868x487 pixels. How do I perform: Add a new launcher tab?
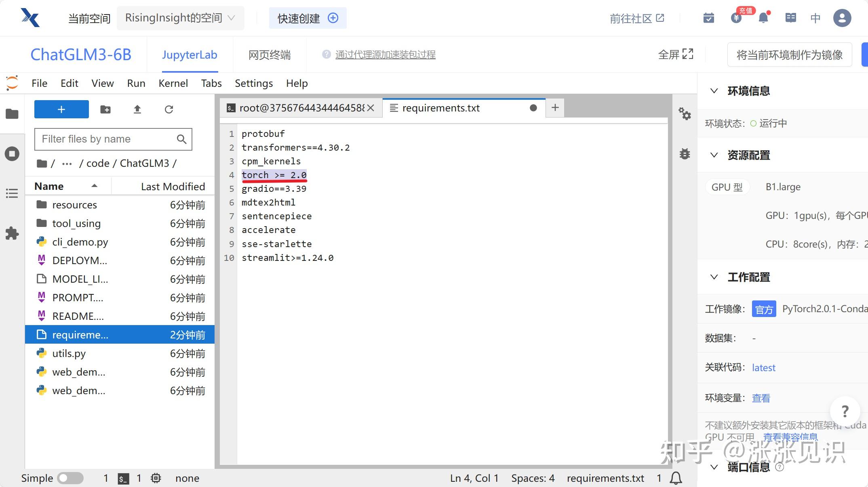pos(555,107)
